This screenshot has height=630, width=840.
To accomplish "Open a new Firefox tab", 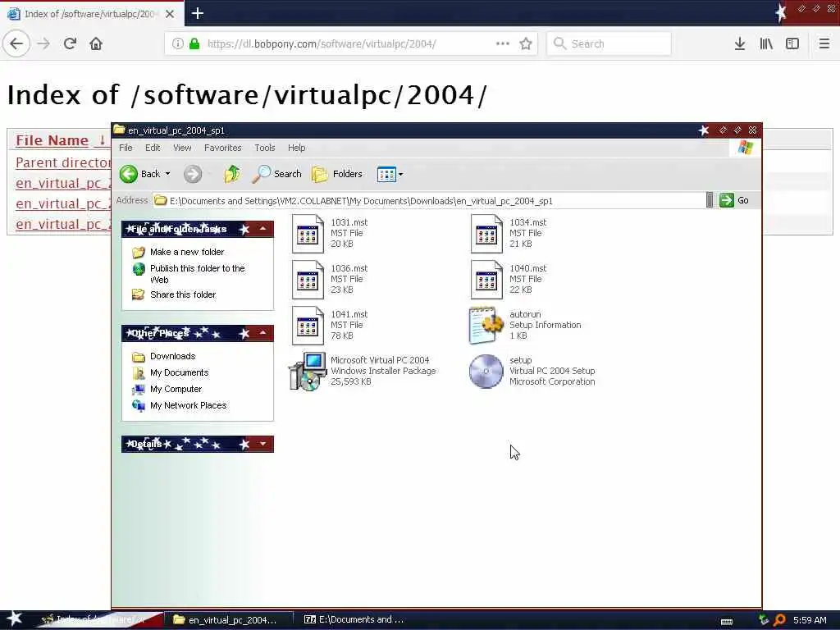I will tap(197, 13).
